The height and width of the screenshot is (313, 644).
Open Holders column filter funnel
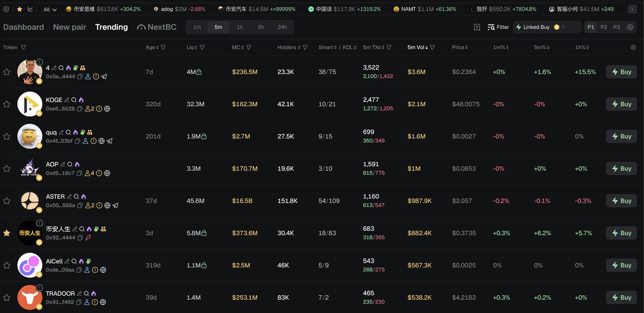(x=305, y=47)
